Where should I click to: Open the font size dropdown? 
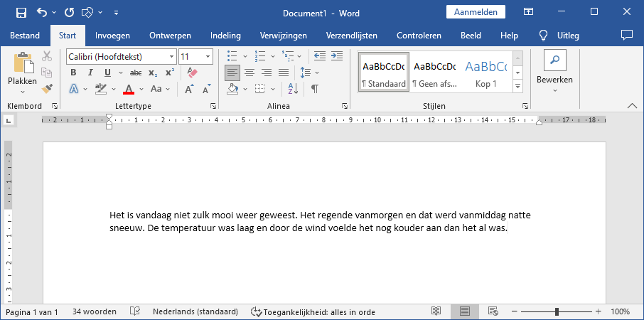(x=208, y=56)
